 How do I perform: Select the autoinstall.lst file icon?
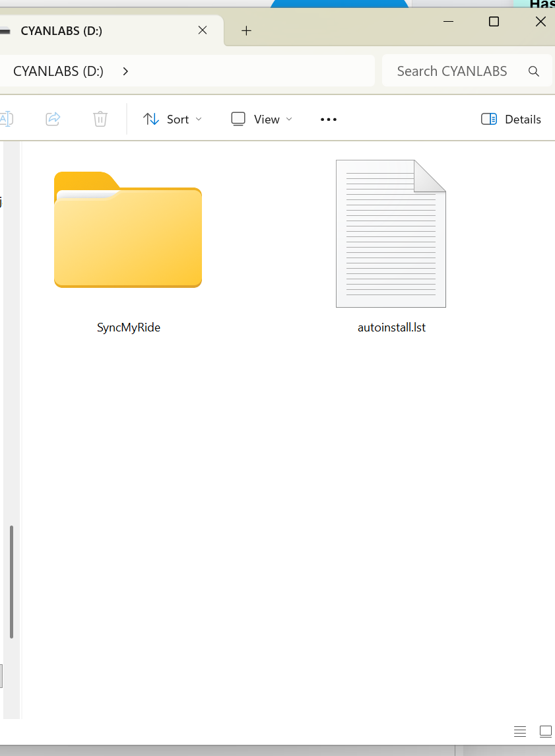[x=391, y=234]
